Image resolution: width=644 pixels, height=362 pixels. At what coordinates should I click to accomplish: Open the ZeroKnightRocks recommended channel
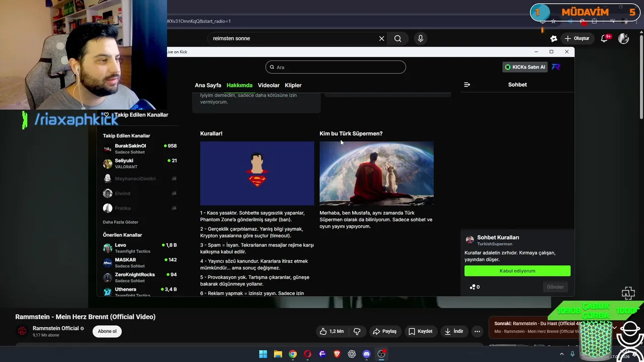click(x=140, y=277)
